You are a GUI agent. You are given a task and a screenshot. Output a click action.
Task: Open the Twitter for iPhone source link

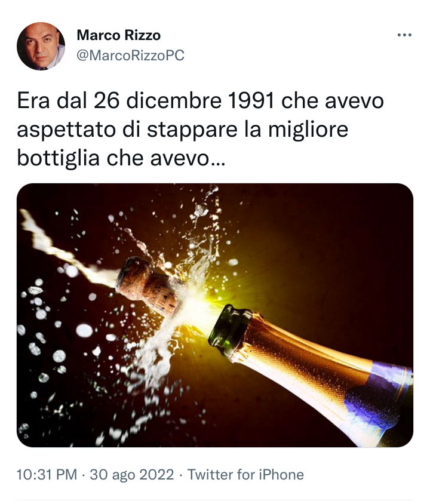click(245, 474)
